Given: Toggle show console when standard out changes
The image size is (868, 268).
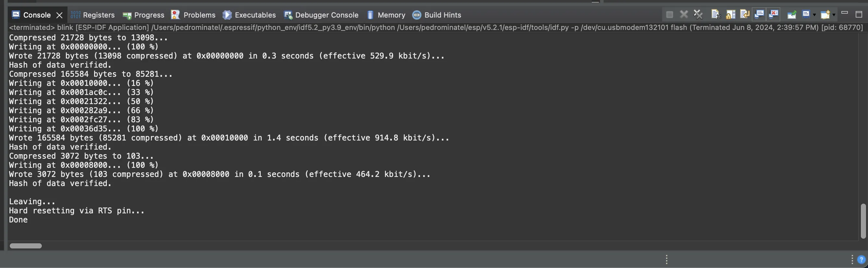Looking at the screenshot, I should tap(759, 15).
